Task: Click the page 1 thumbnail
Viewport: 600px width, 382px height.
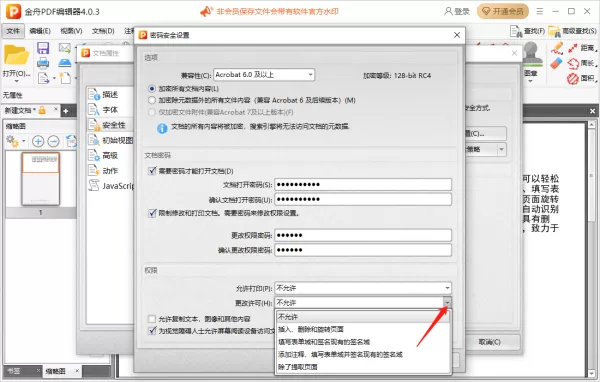Action: point(41,179)
